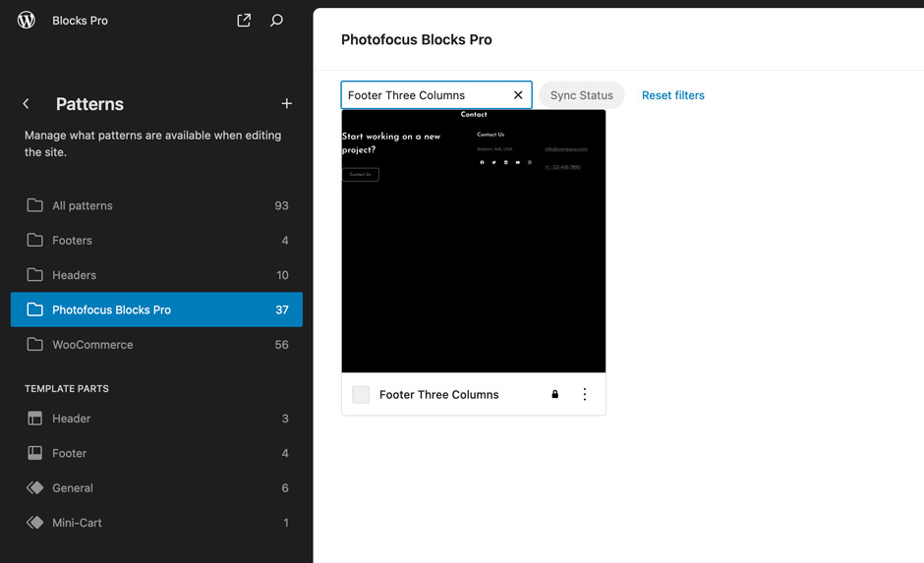Click the Footer Three Columns preview thumbnail

coord(473,241)
